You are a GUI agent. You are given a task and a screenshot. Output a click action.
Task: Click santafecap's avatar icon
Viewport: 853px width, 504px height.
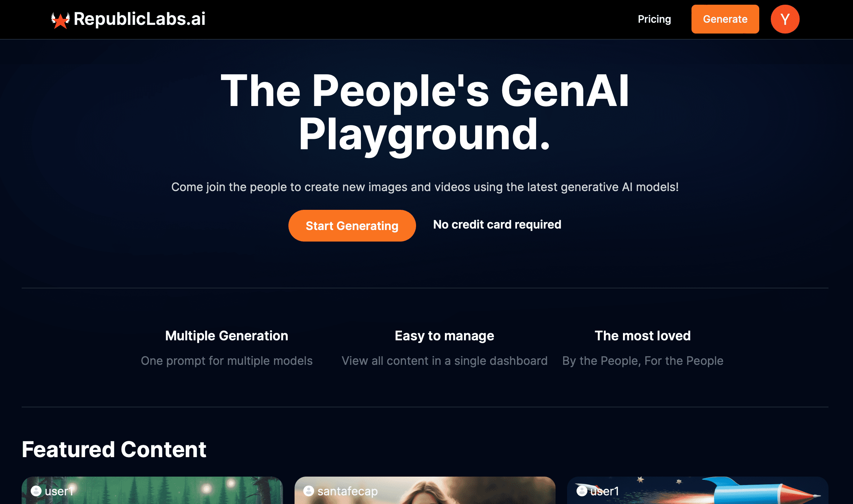pyautogui.click(x=309, y=491)
